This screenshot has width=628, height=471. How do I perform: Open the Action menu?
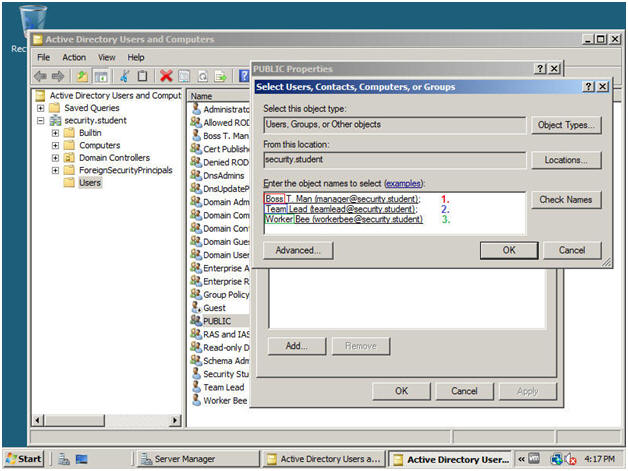click(74, 57)
